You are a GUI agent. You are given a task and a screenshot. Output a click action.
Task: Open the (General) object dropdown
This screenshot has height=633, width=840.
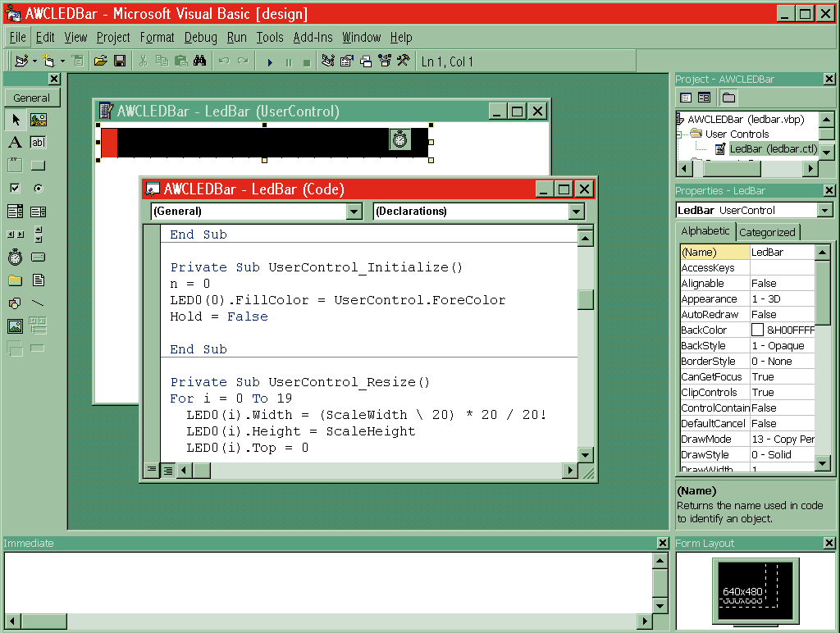[x=354, y=212]
